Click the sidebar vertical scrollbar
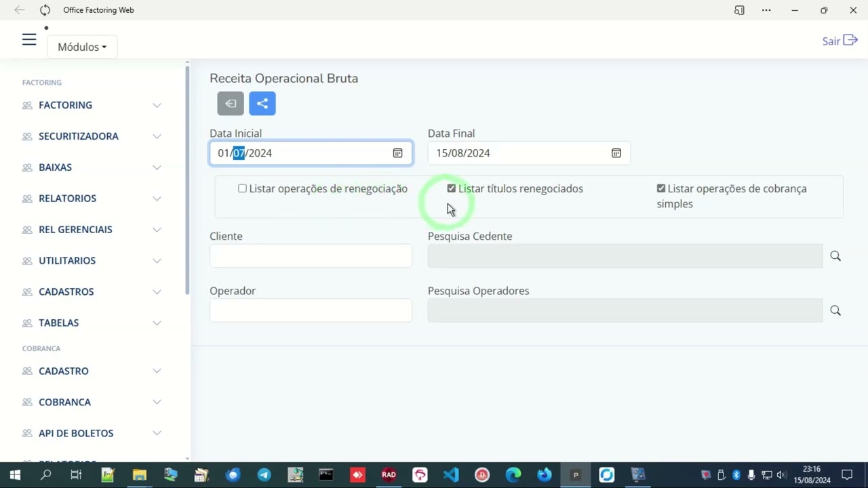 [187, 180]
